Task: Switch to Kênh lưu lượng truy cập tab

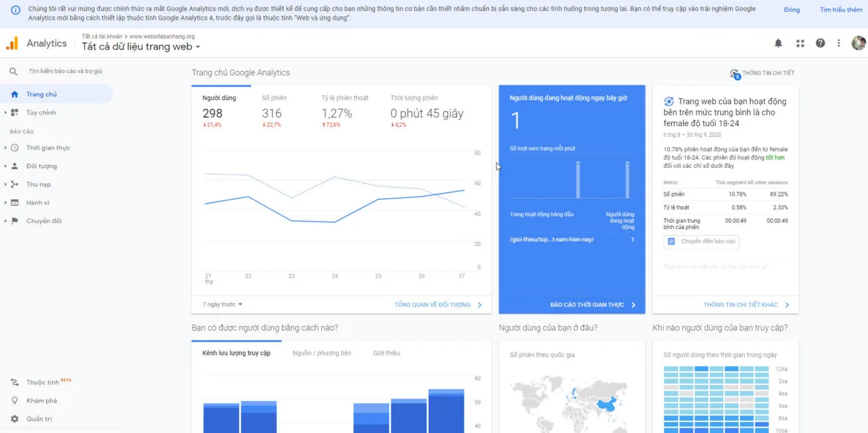Action: pyautogui.click(x=237, y=353)
